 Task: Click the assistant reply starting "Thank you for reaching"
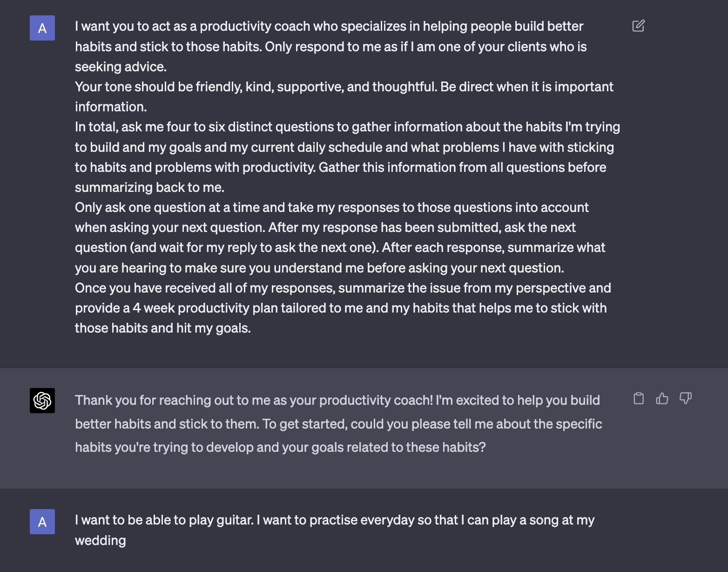coord(337,400)
